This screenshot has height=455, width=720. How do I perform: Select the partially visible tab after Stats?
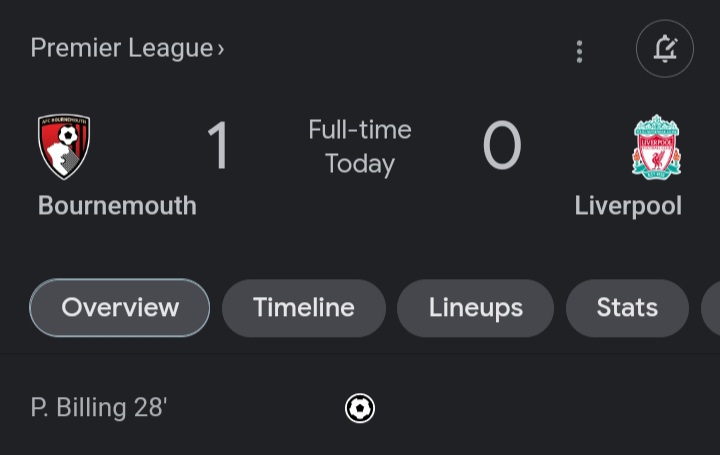(x=711, y=308)
